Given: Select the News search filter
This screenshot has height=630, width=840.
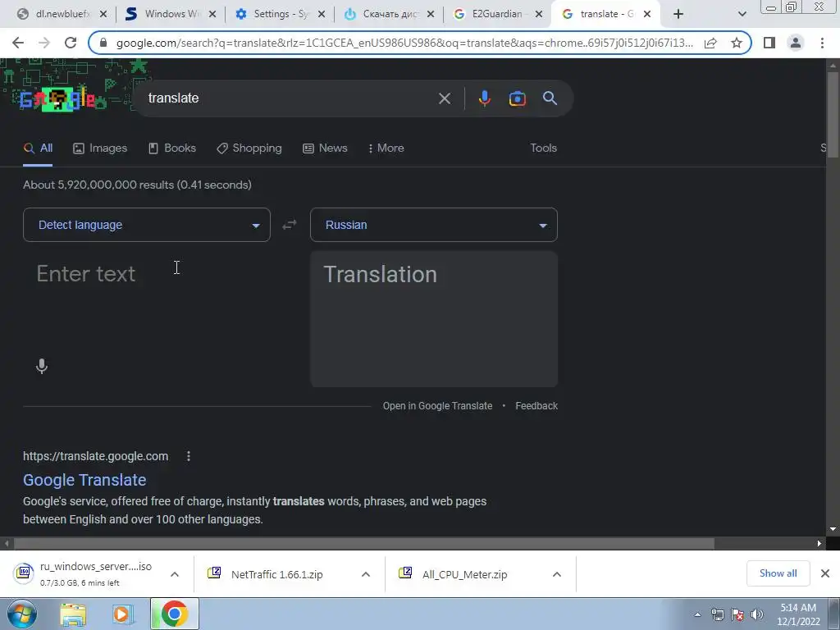Looking at the screenshot, I should [x=325, y=148].
